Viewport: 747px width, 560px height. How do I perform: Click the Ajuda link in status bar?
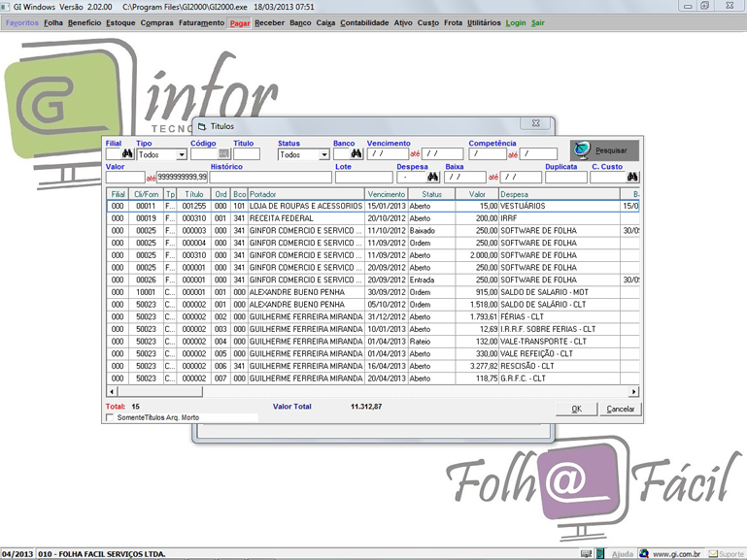(x=623, y=554)
